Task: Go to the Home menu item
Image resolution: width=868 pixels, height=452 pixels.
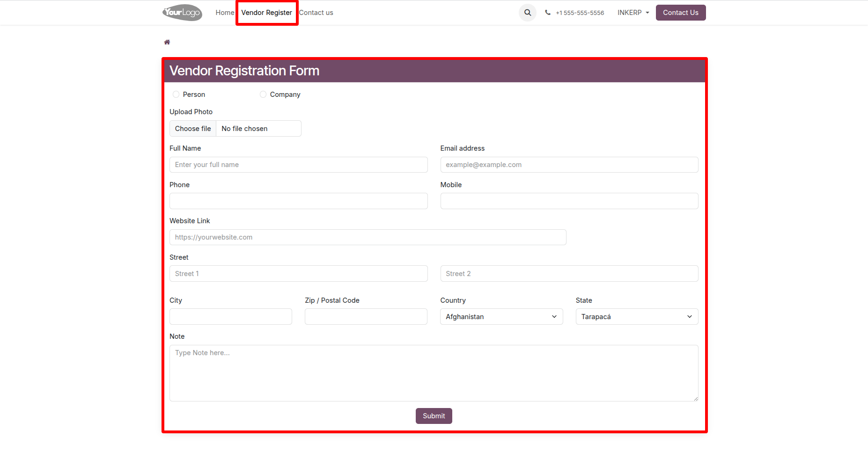Action: click(225, 13)
